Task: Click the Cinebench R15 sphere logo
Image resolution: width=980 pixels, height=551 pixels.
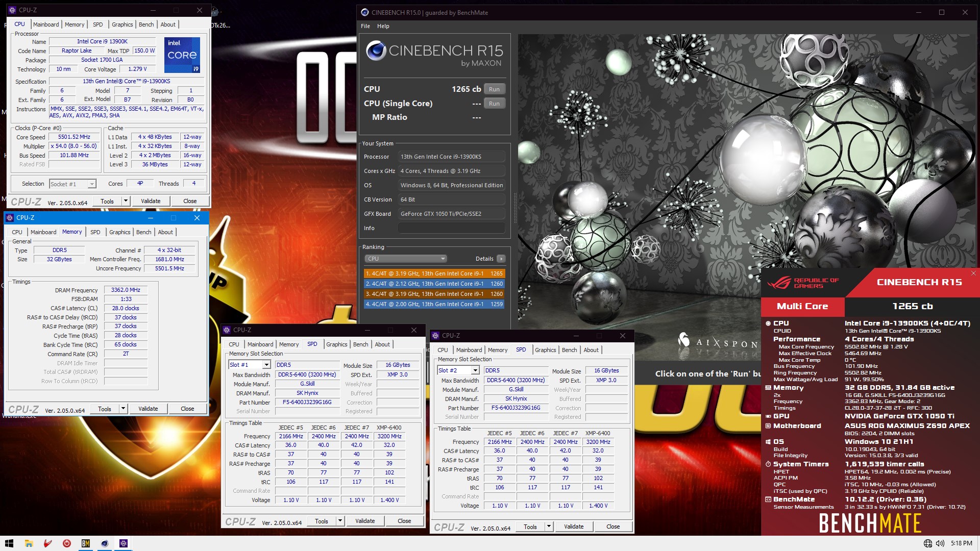Action: point(376,51)
